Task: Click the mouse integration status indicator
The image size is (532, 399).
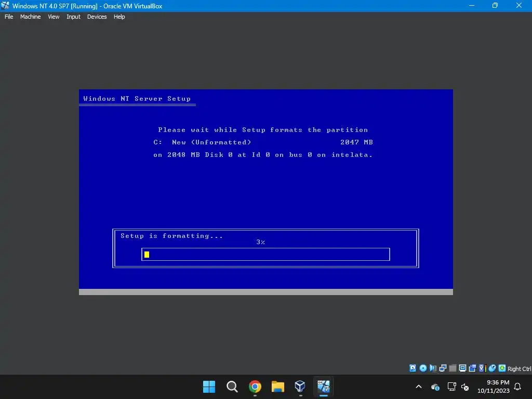Action: point(493,368)
